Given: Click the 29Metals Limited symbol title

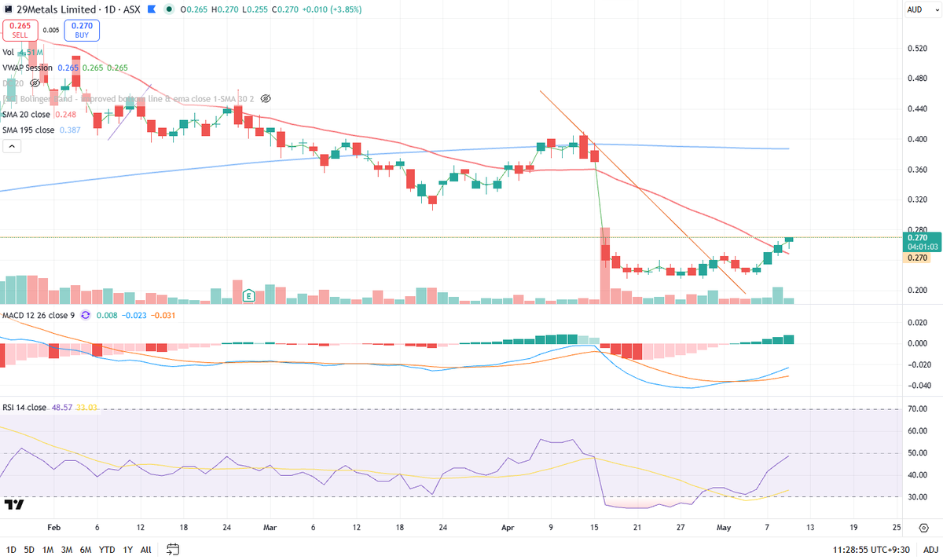Looking at the screenshot, I should 57,10.
